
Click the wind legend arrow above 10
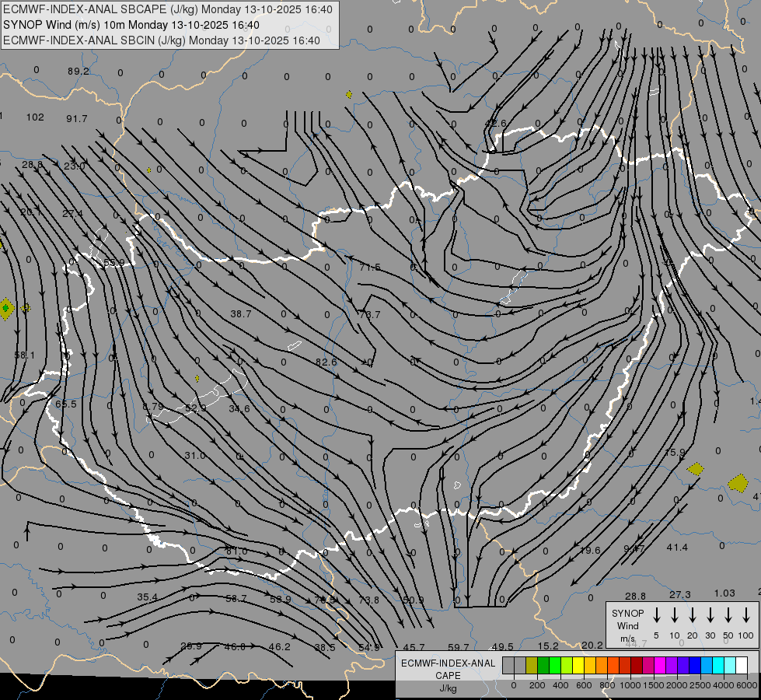pyautogui.click(x=674, y=615)
